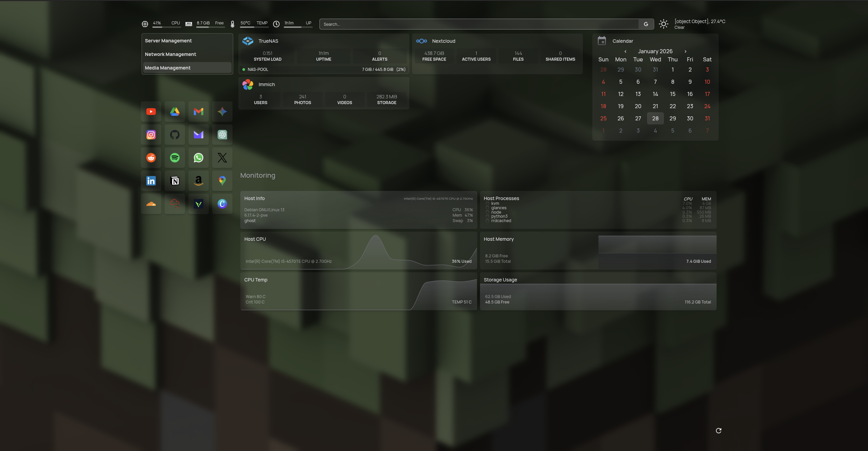Viewport: 868px width, 451px height.
Task: Open the Gemini sparkle bookmark
Action: 222,112
